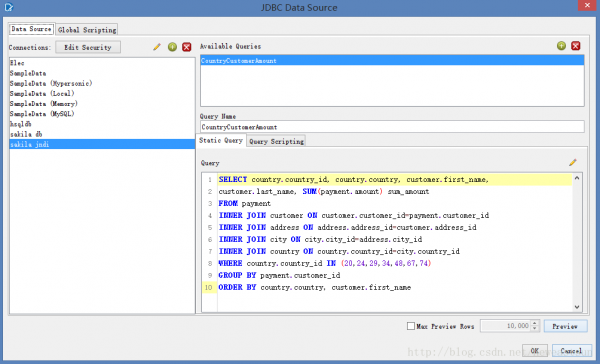Decrease max preview rows spinner down
Image resolution: width=600 pixels, height=364 pixels.
(x=535, y=329)
